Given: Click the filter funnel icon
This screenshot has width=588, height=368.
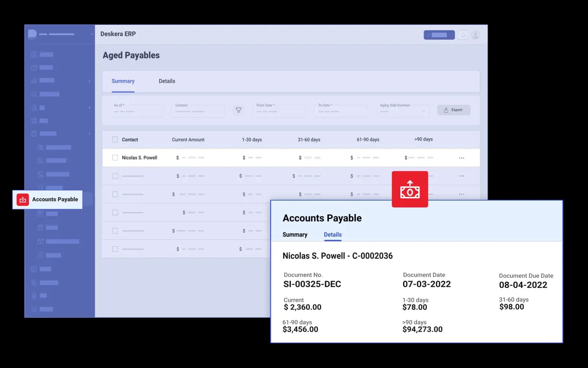Looking at the screenshot, I should (239, 110).
